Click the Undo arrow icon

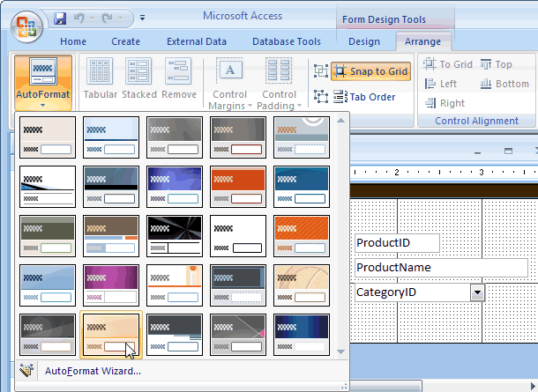click(79, 18)
